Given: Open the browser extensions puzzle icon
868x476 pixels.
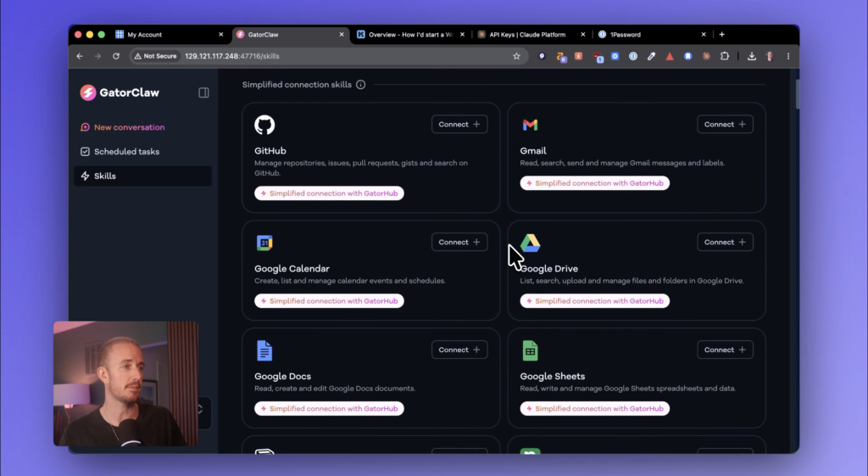Looking at the screenshot, I should pos(725,56).
